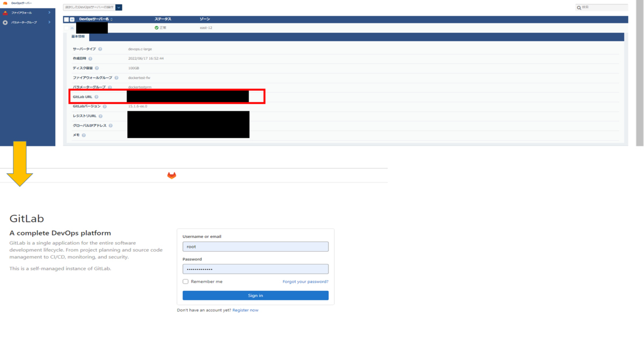Check the select-all box in table header
644x345 pixels.
tap(67, 19)
